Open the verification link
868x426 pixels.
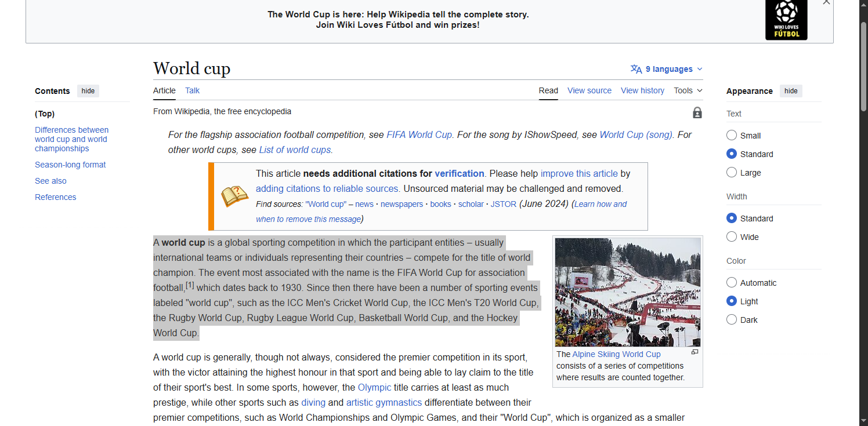tap(460, 173)
